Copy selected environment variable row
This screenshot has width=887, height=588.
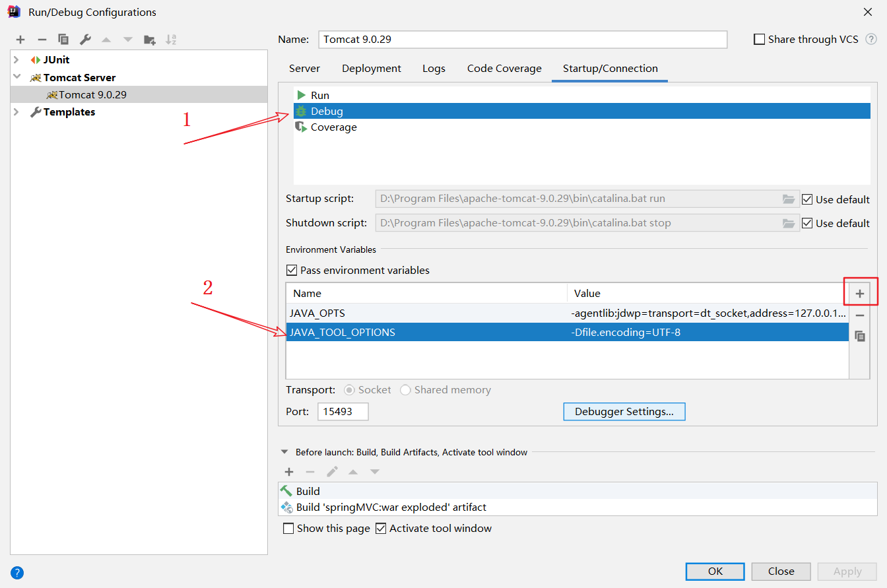point(859,336)
